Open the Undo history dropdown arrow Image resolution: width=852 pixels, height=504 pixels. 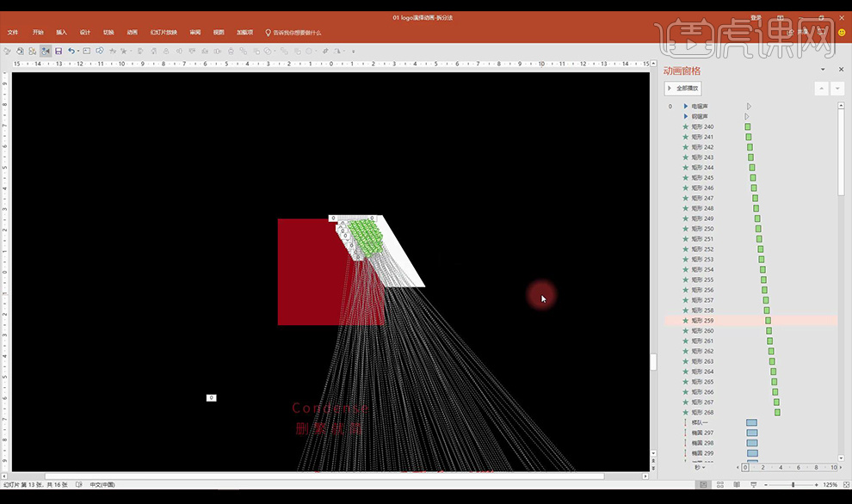tap(78, 51)
